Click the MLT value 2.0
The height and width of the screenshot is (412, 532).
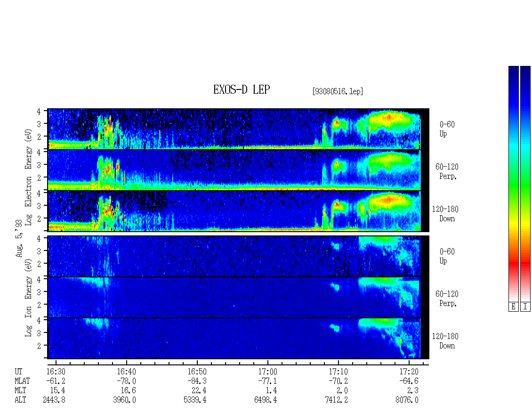tap(342, 391)
